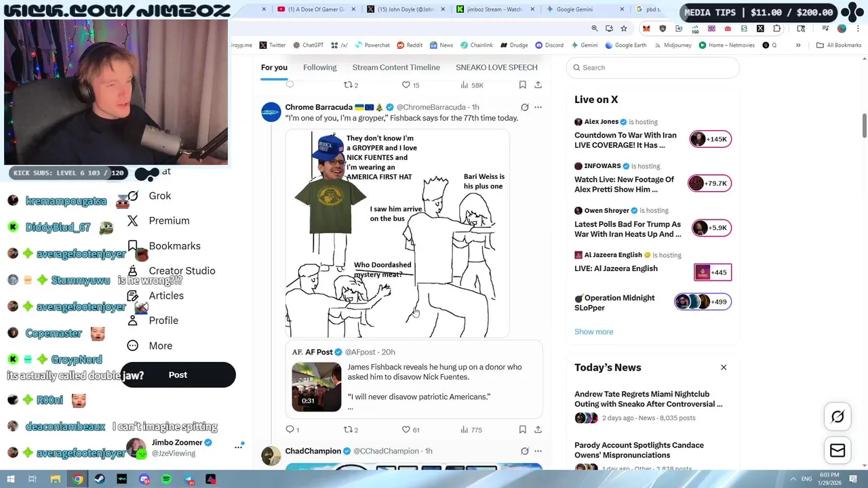Show hidden system tray icons

793,479
